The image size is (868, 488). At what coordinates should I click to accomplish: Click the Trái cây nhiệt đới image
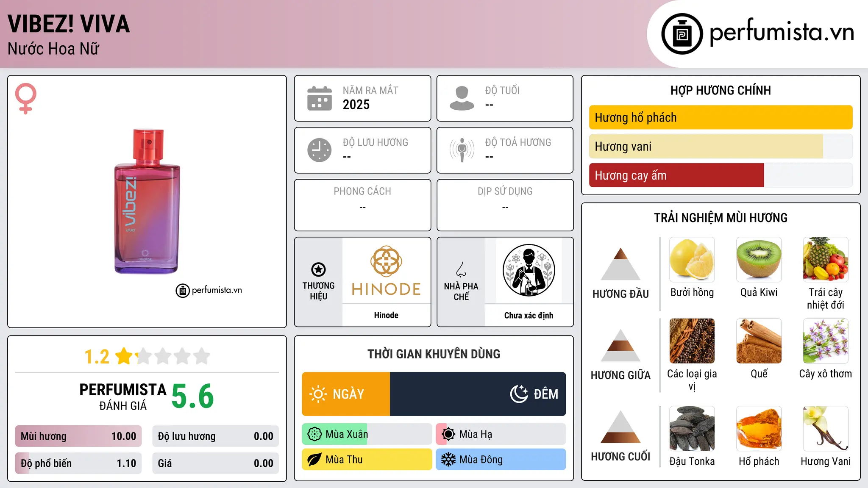pos(826,260)
